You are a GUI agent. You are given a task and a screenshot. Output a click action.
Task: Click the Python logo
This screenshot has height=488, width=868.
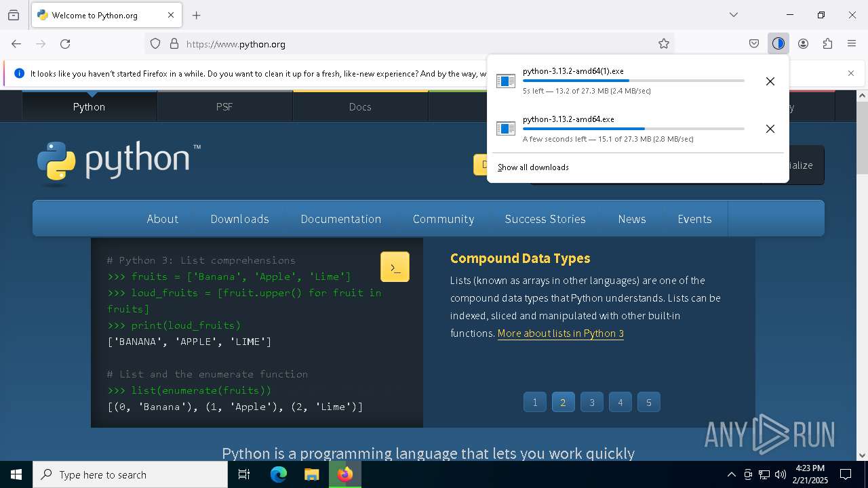pos(119,163)
